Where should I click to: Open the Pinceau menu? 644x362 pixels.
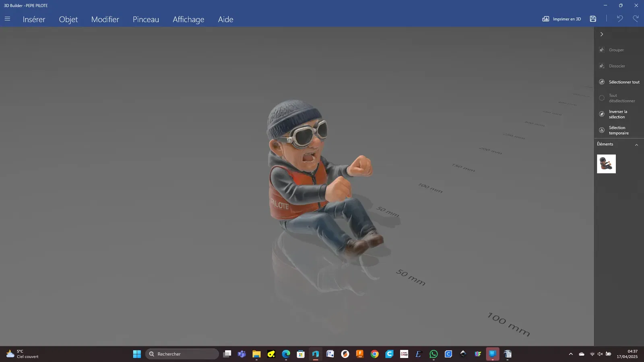[146, 19]
